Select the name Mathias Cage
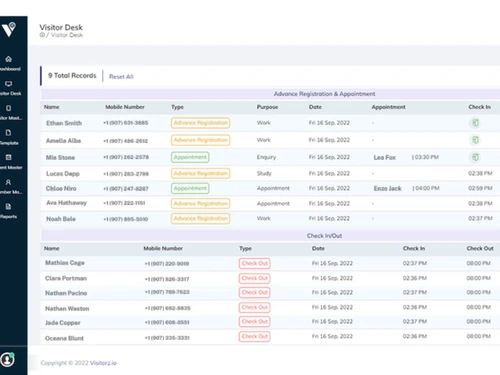The height and width of the screenshot is (375, 500). pos(65,263)
